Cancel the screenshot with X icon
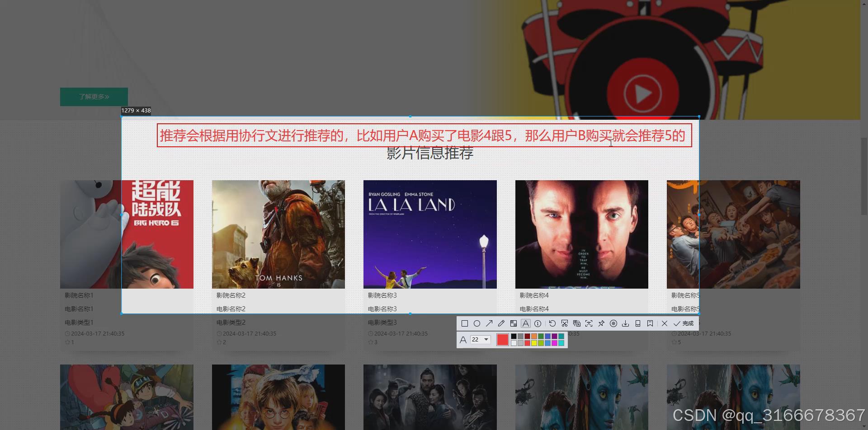The image size is (868, 430). point(665,323)
